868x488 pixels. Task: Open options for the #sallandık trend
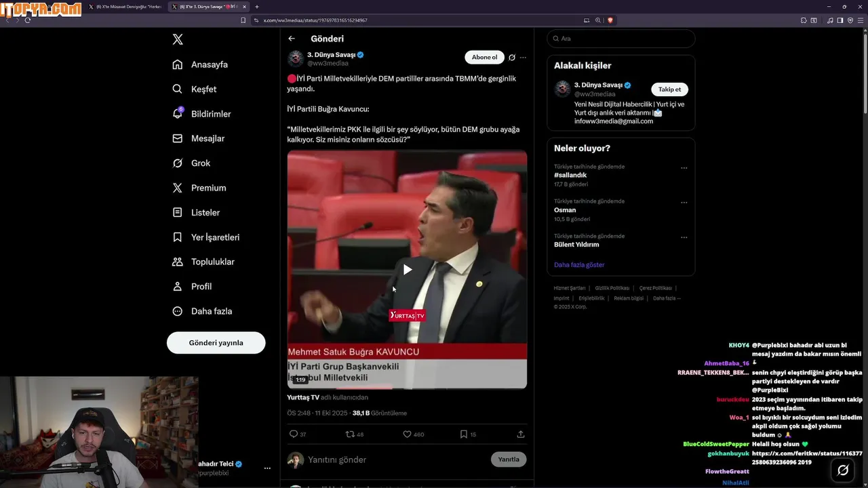pos(684,168)
